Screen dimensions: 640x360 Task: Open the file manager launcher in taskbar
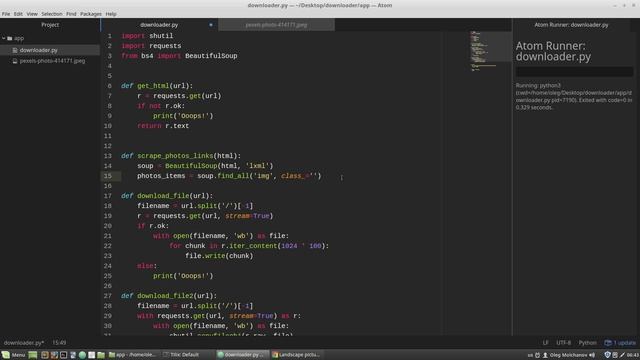point(101,355)
